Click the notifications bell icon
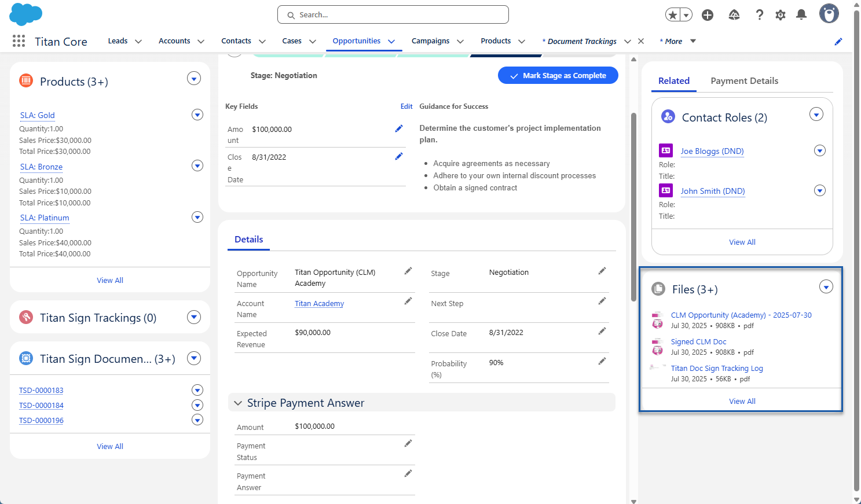 (x=801, y=14)
